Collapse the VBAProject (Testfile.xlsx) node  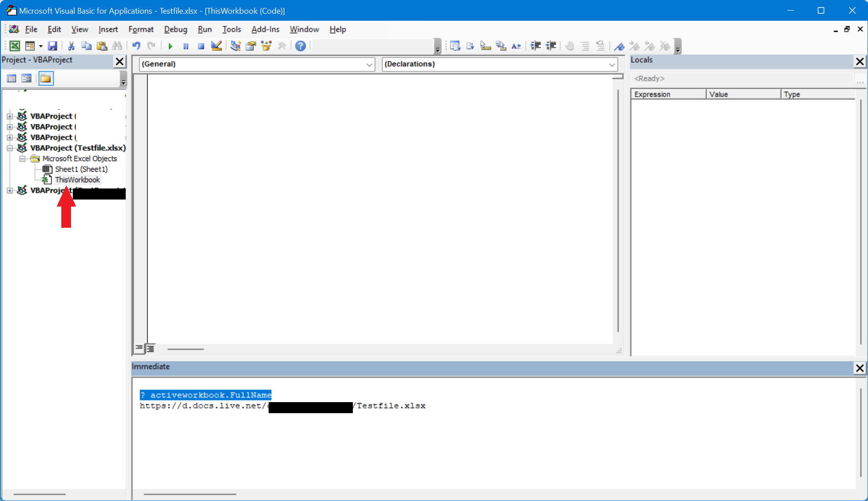pos(10,148)
